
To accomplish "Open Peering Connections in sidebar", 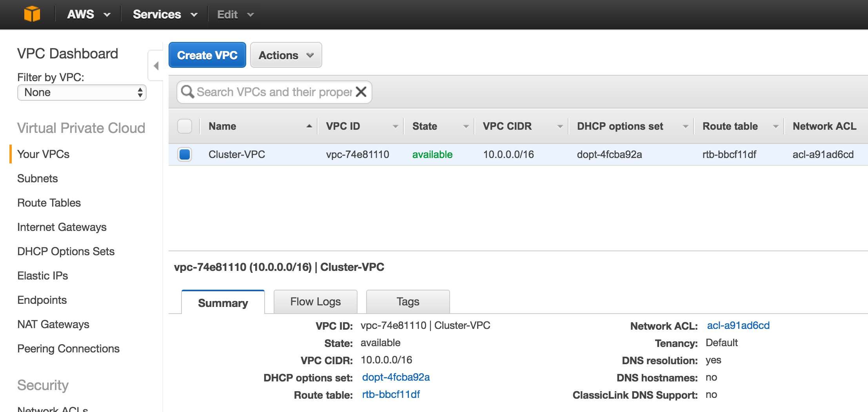I will pyautogui.click(x=69, y=348).
